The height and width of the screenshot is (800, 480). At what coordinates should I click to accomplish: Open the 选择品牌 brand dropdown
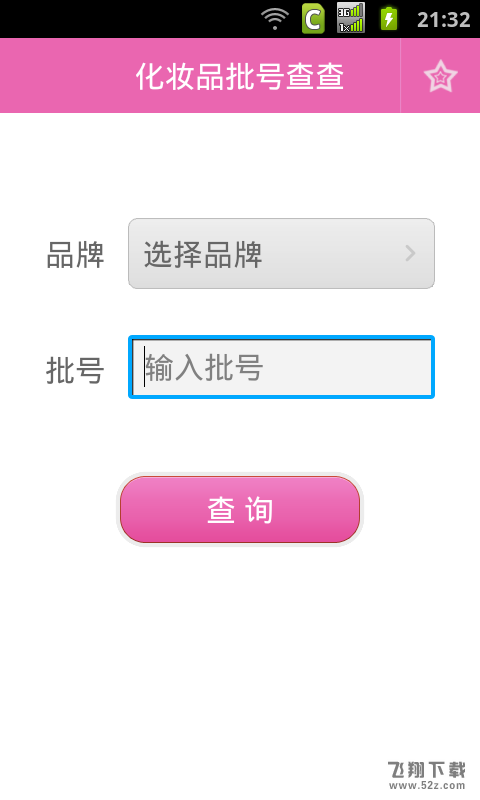point(281,254)
